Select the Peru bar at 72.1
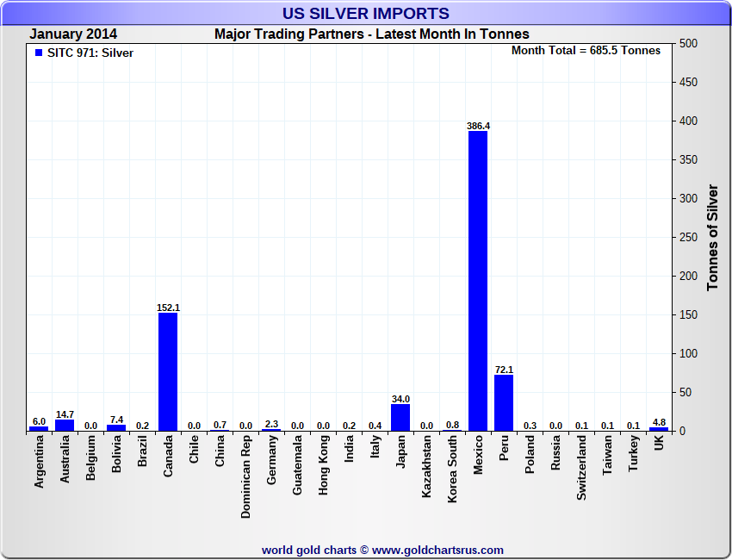The height and width of the screenshot is (560, 732). click(x=504, y=402)
